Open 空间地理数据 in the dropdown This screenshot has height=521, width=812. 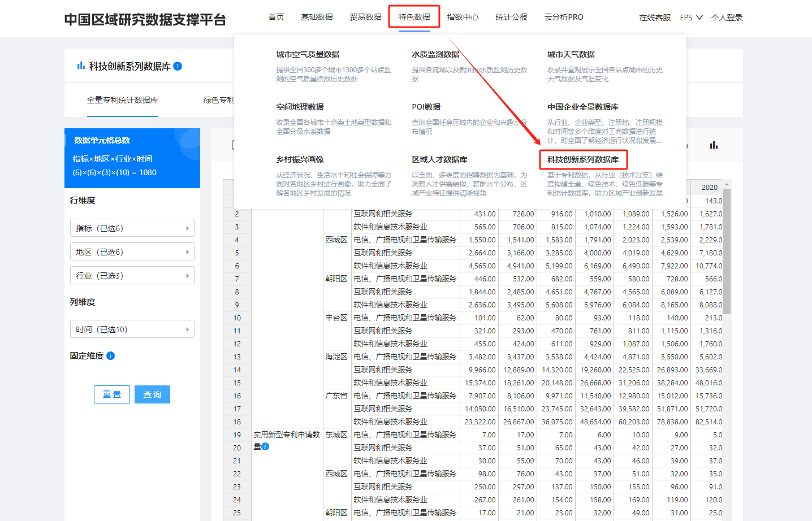pyautogui.click(x=300, y=107)
